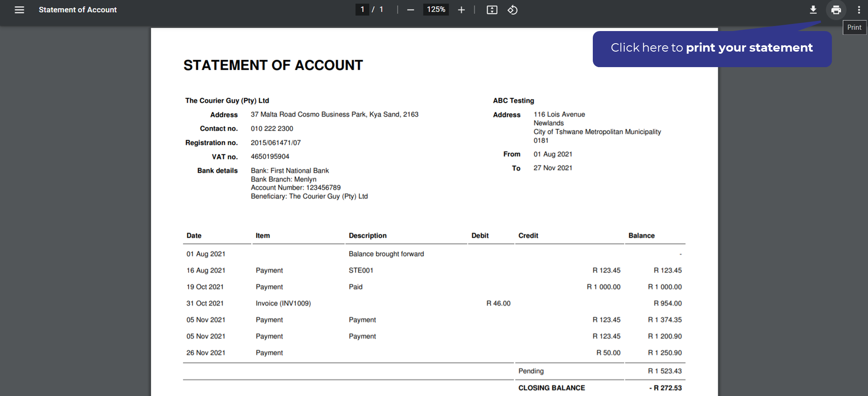Toggle the fit to page icon
The width and height of the screenshot is (868, 396).
click(492, 10)
